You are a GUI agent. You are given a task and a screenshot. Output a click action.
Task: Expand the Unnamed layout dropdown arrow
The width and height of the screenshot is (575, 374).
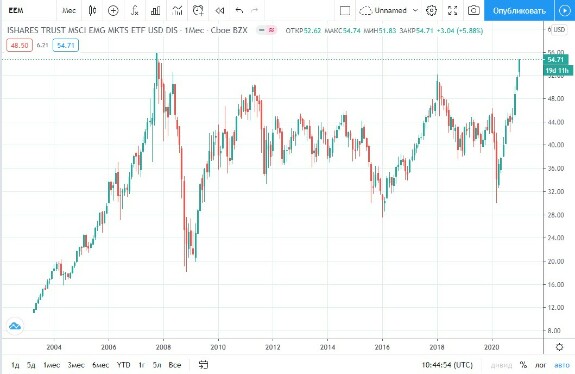pos(415,11)
